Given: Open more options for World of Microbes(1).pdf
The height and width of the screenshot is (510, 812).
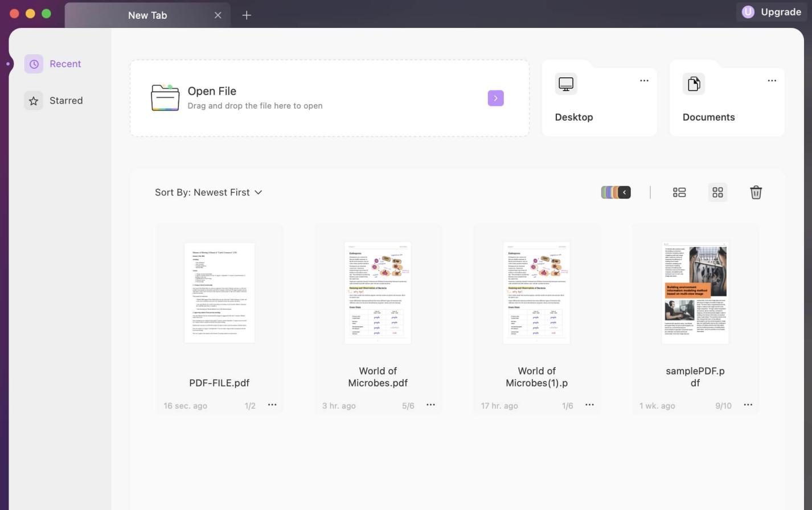Looking at the screenshot, I should pos(589,405).
